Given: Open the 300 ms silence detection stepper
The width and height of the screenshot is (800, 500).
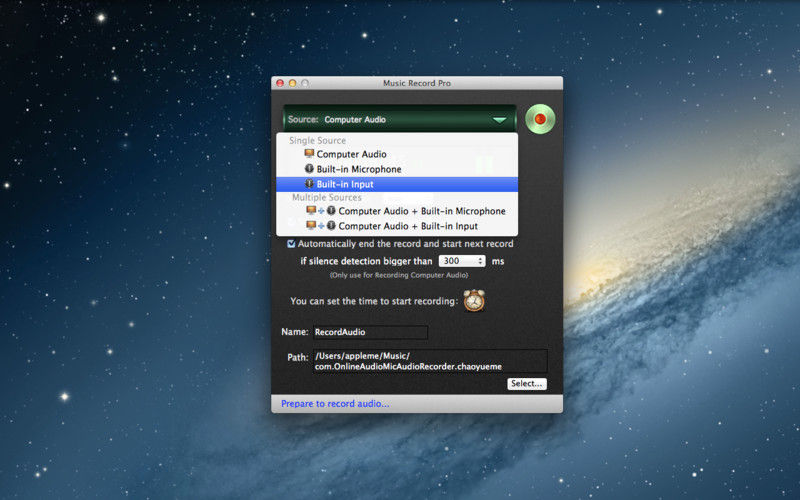Looking at the screenshot, I should pyautogui.click(x=462, y=261).
